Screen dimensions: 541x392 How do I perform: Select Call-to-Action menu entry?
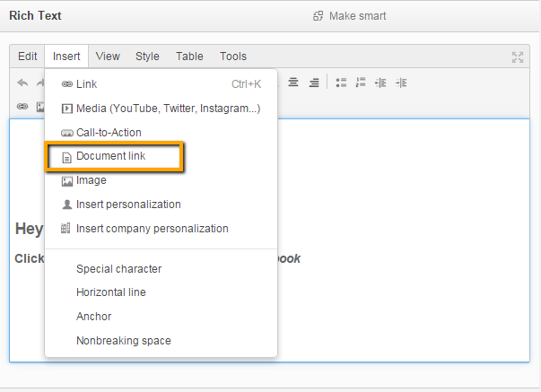pos(109,133)
